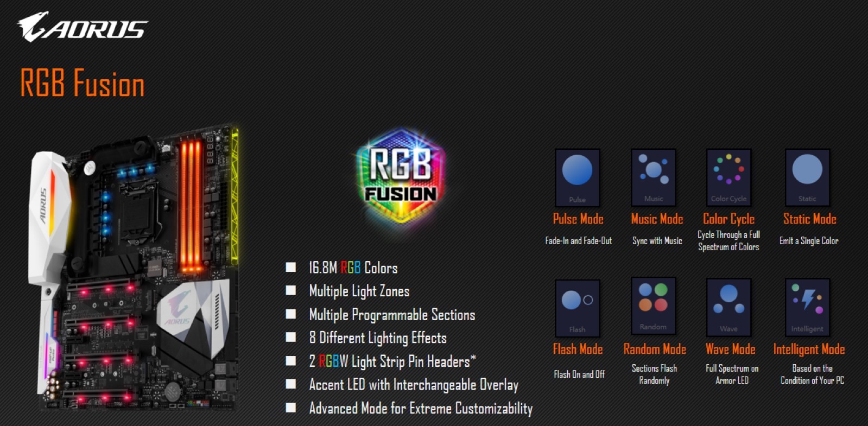This screenshot has width=868, height=426.
Task: Click the RGB Fusion orange heading
Action: pyautogui.click(x=83, y=83)
